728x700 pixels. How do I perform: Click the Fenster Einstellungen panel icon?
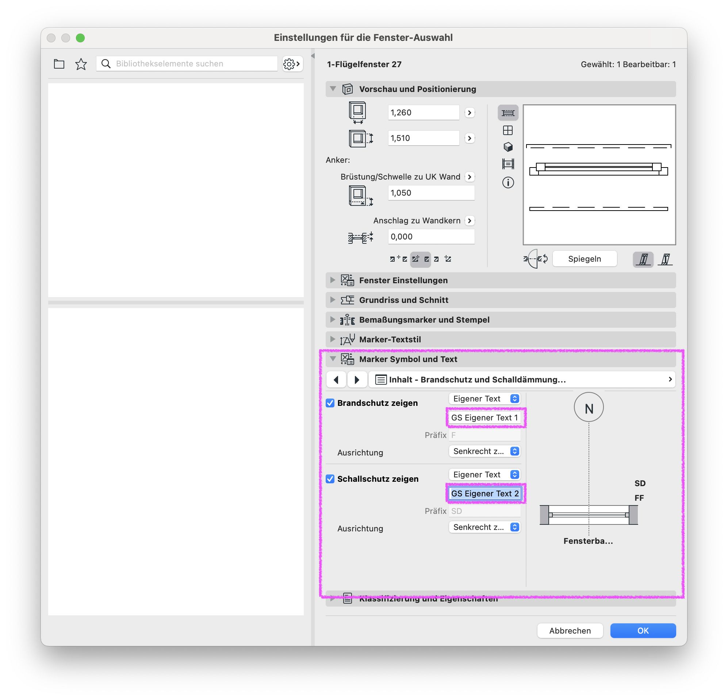[347, 280]
